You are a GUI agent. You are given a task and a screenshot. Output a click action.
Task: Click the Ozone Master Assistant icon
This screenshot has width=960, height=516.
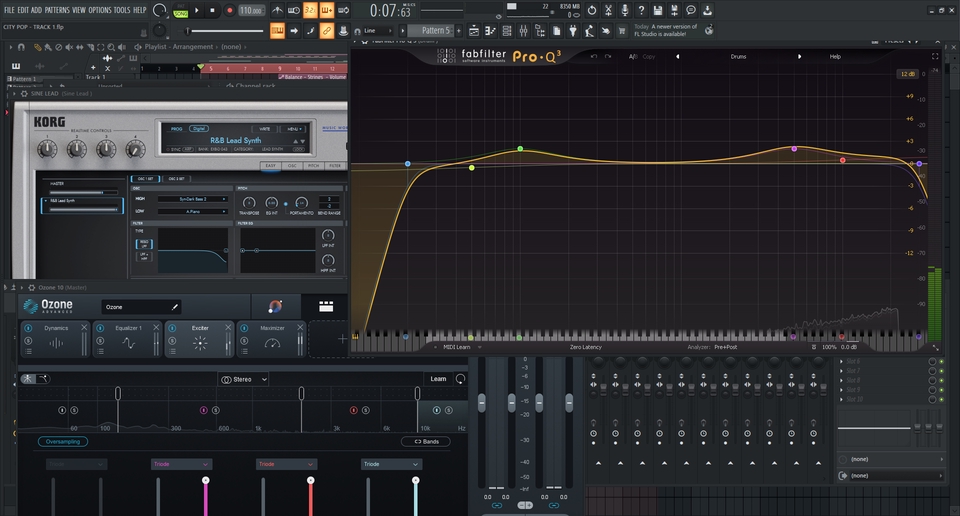click(275, 307)
